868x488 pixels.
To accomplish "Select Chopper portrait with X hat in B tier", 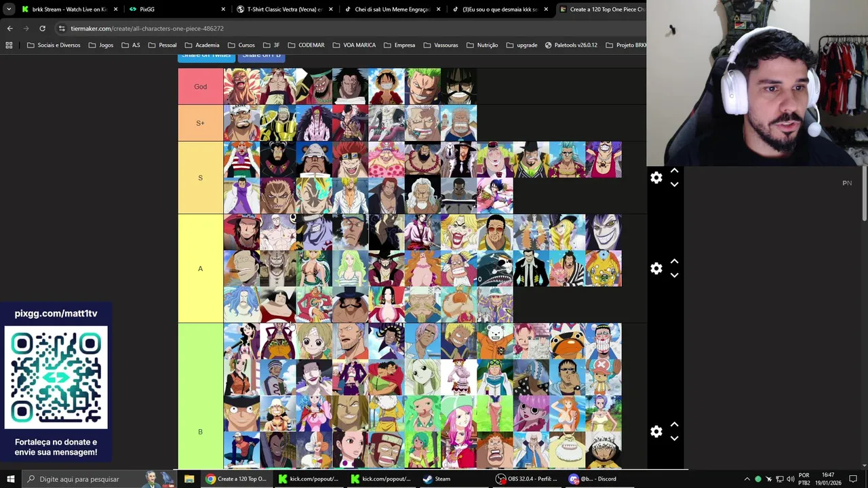I will click(x=604, y=377).
